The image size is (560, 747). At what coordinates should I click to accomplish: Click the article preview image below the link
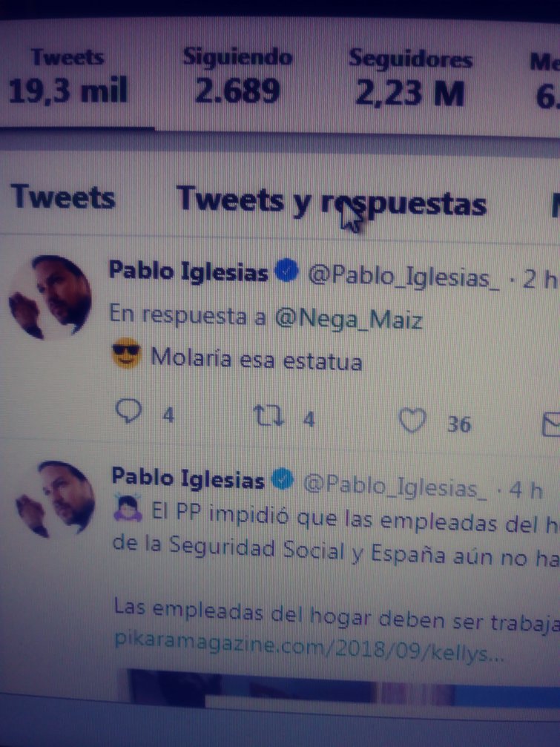(x=343, y=687)
